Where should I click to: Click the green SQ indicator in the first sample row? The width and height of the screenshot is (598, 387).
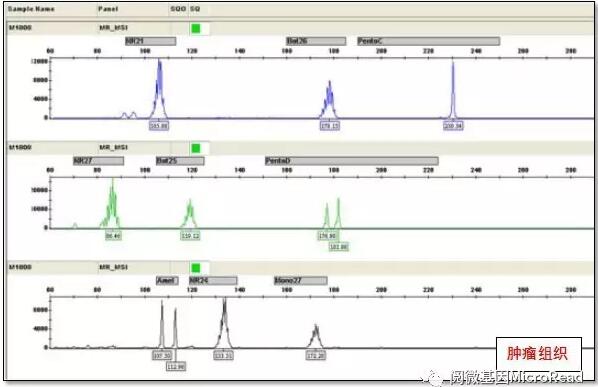pyautogui.click(x=196, y=28)
